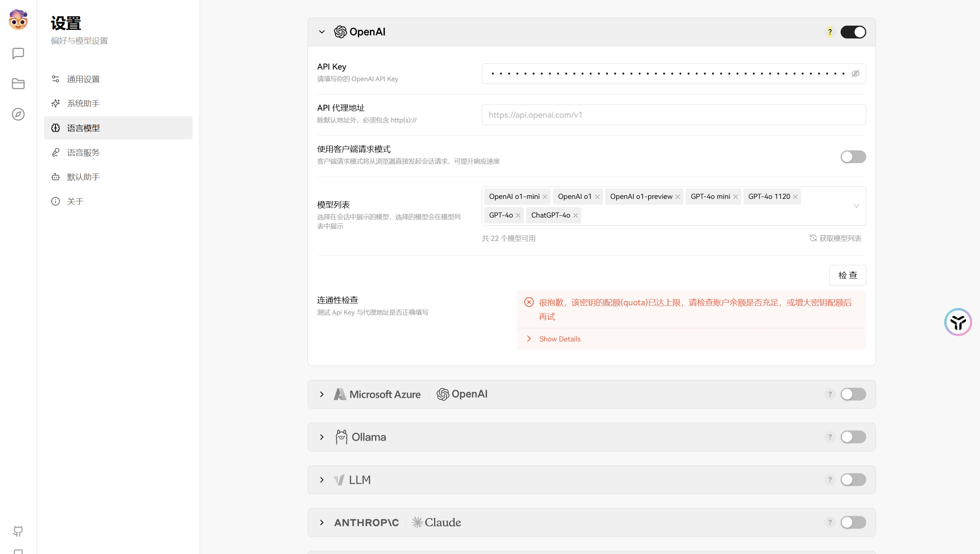Viewport: 980px width, 554px height.
Task: Open the GitHub icon in sidebar
Action: pos(18,531)
